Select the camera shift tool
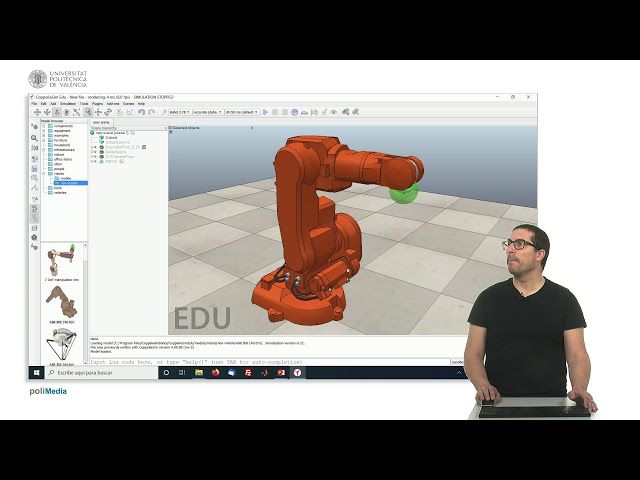 [57, 112]
